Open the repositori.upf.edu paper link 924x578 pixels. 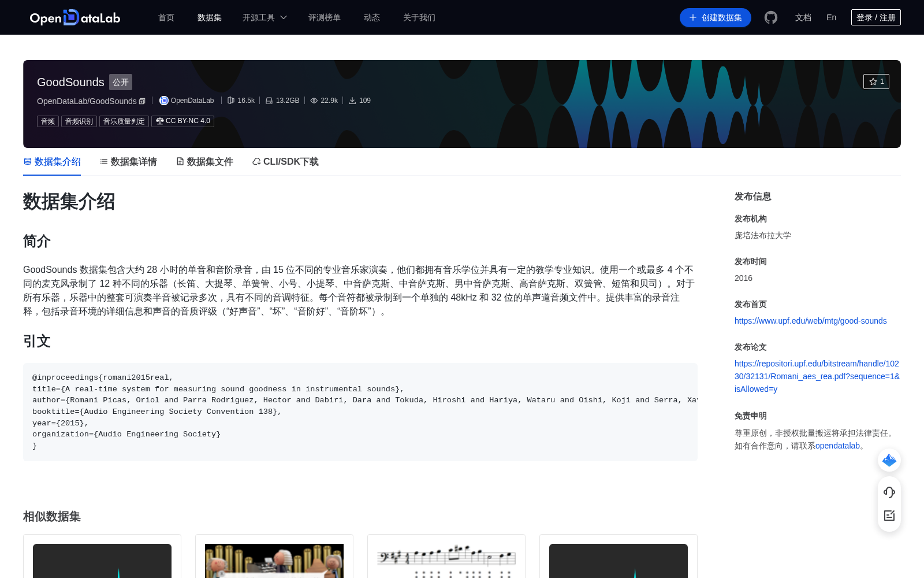[817, 376]
